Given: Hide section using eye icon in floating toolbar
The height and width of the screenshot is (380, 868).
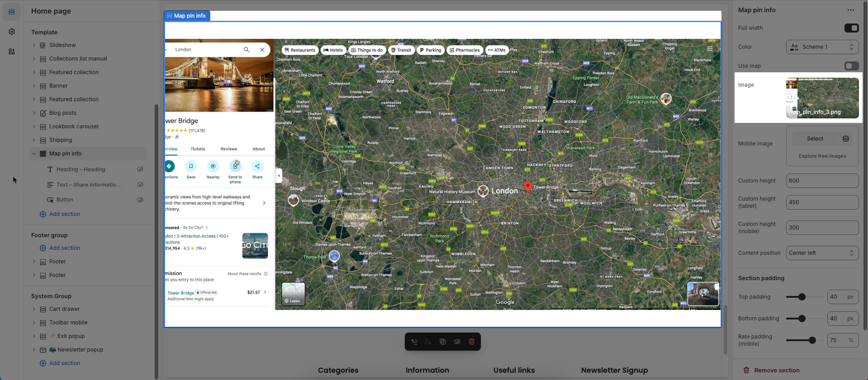Looking at the screenshot, I should (457, 342).
